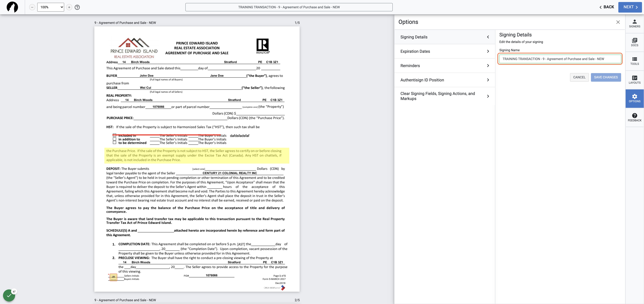The width and height of the screenshot is (644, 304).
Task: Zoom out with the minus icon
Action: pos(32,7)
